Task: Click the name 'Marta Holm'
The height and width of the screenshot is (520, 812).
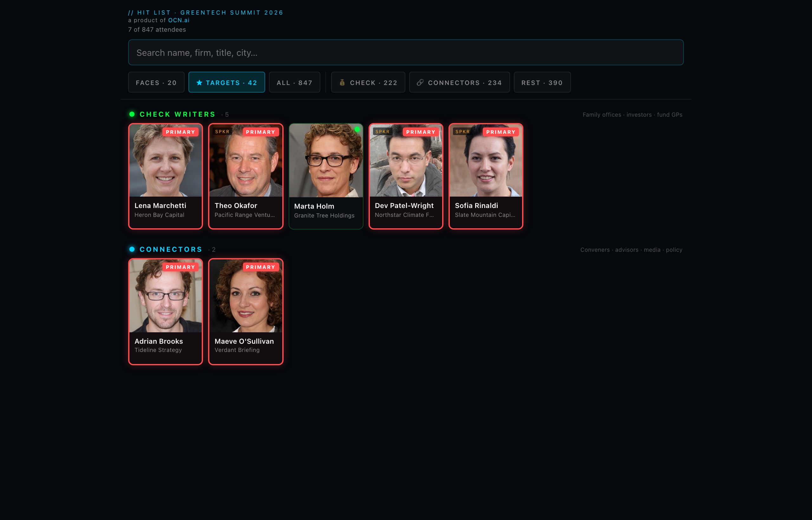Action: coord(314,206)
